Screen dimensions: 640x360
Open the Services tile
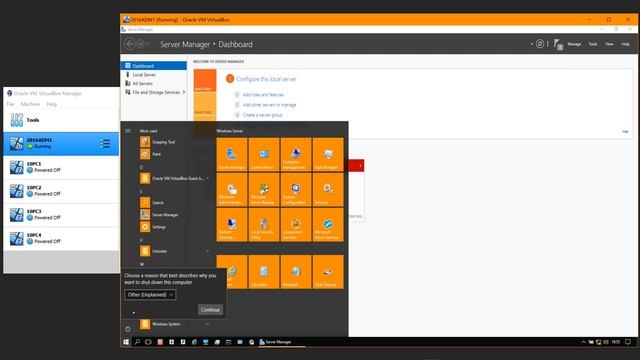[328, 189]
